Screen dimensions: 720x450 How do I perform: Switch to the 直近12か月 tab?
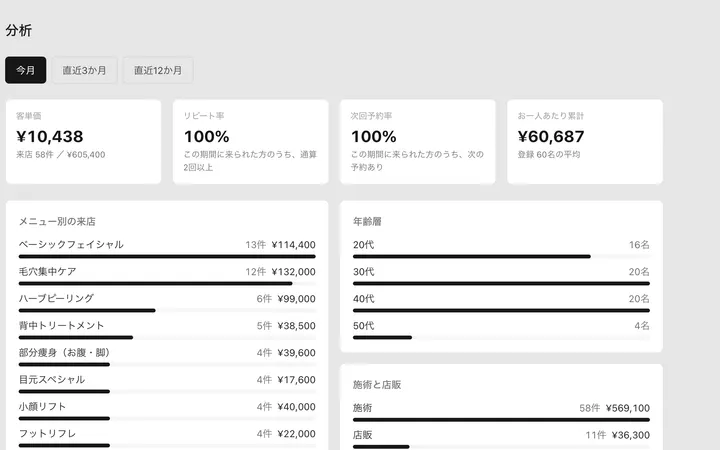(158, 70)
